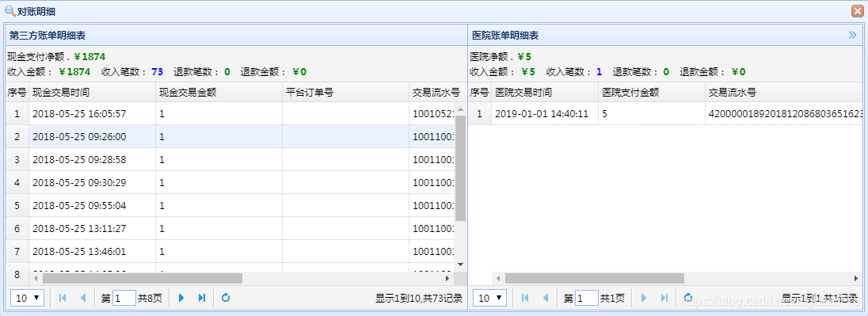
Task: Select row 2018-05-25 16:05:57
Action: (x=230, y=113)
